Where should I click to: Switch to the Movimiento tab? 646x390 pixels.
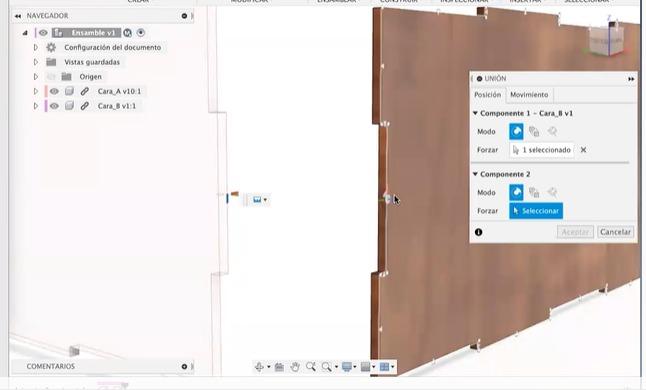pyautogui.click(x=529, y=95)
